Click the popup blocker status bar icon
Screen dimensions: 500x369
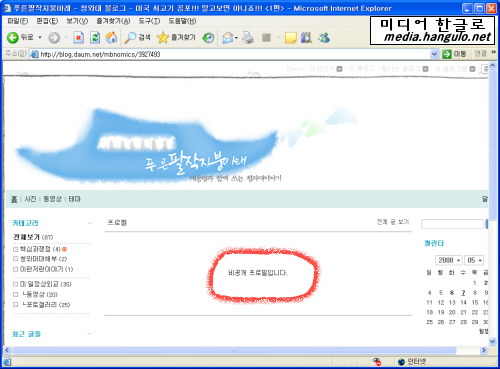pyautogui.click(x=377, y=362)
